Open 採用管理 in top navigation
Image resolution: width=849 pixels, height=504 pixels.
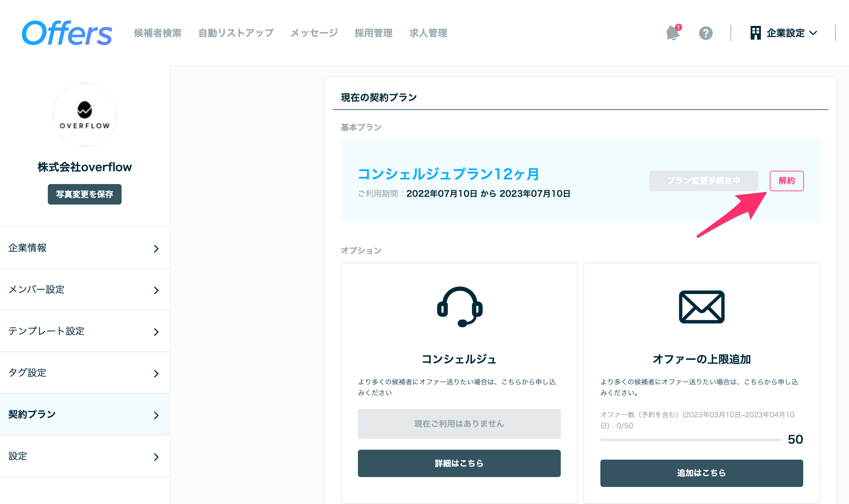click(374, 33)
